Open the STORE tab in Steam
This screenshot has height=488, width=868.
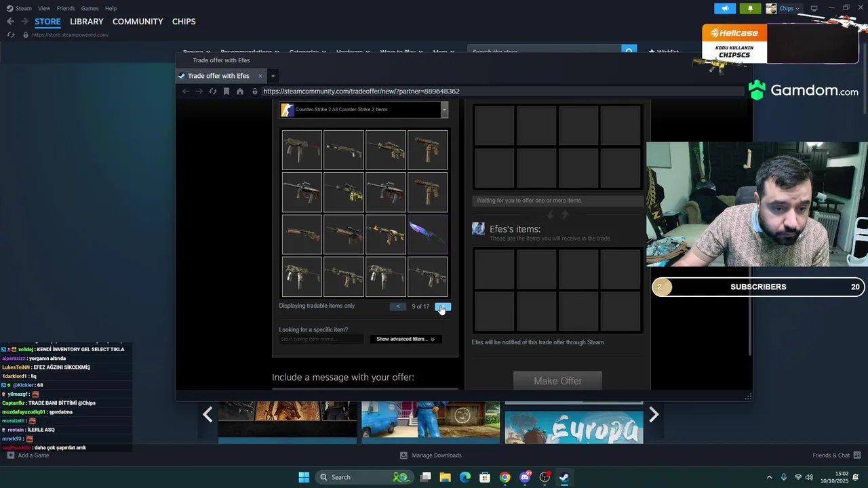pos(47,22)
